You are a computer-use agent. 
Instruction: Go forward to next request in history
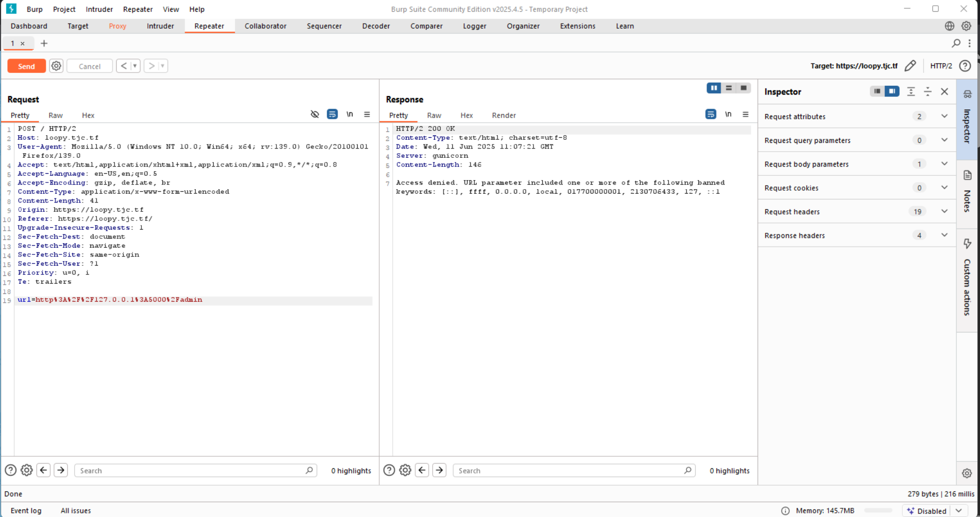pyautogui.click(x=152, y=66)
